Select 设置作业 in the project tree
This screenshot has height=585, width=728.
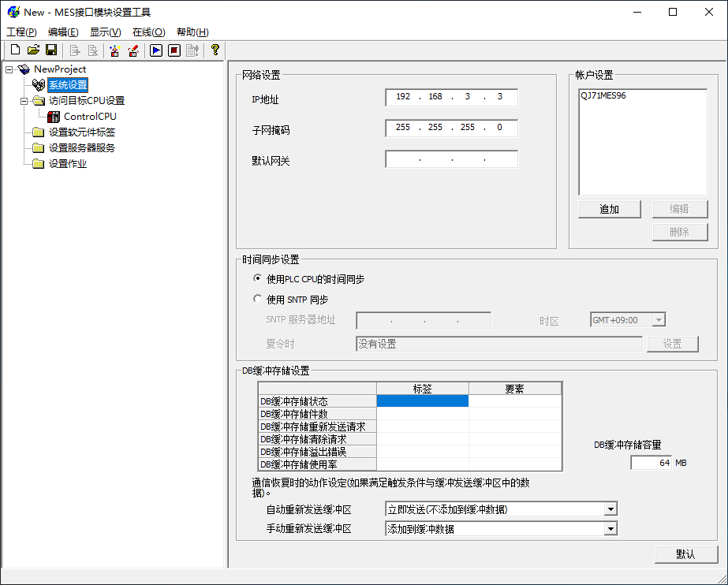click(68, 164)
